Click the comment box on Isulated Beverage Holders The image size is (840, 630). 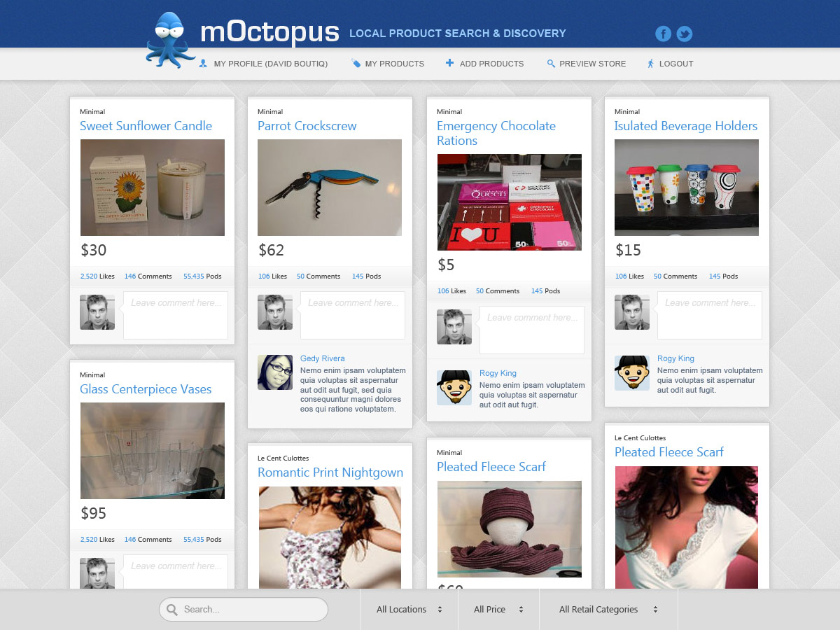pyautogui.click(x=710, y=315)
